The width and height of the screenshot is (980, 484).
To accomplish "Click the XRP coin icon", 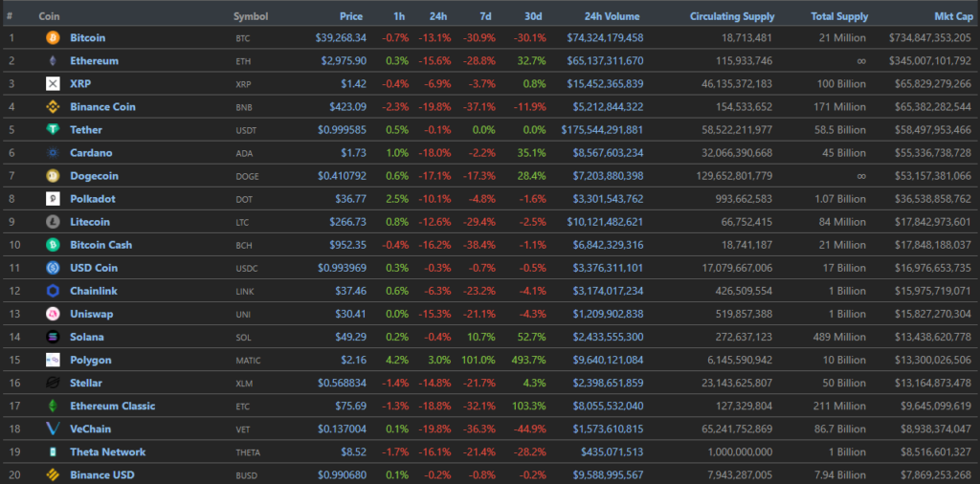I will coord(53,84).
